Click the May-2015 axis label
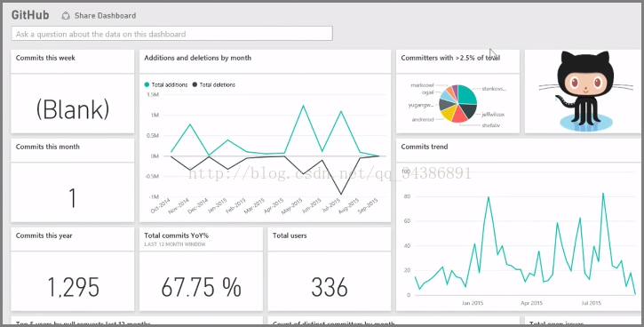The width and height of the screenshot is (644, 327). [x=291, y=205]
